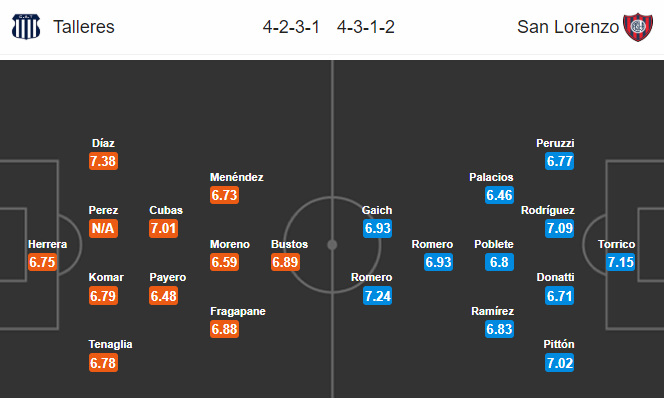Select Poblete's 6.8 rating badge

click(x=499, y=262)
